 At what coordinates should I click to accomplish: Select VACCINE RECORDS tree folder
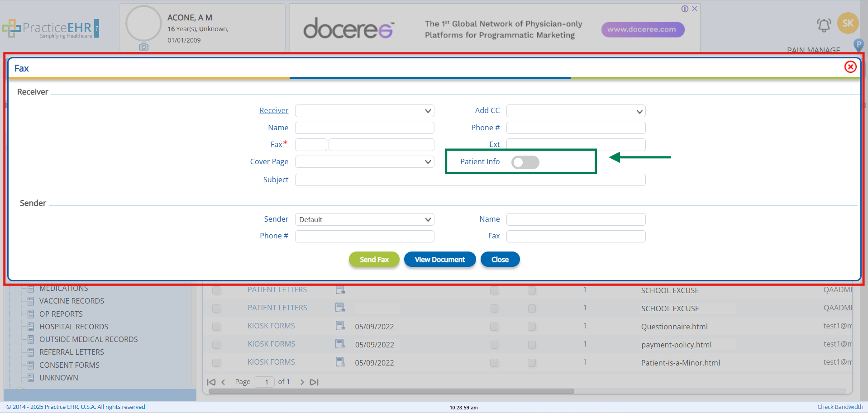(x=72, y=301)
